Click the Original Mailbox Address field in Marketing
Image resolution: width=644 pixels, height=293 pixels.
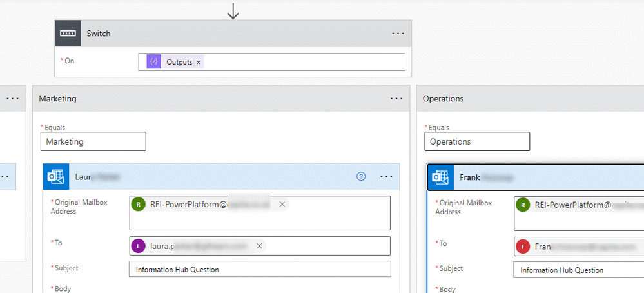pyautogui.click(x=260, y=213)
